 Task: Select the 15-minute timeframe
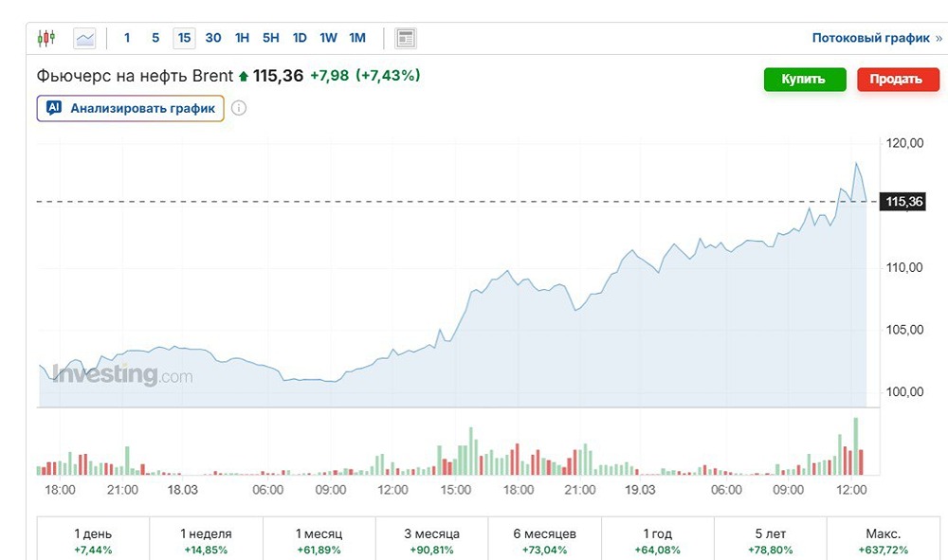[x=184, y=38]
